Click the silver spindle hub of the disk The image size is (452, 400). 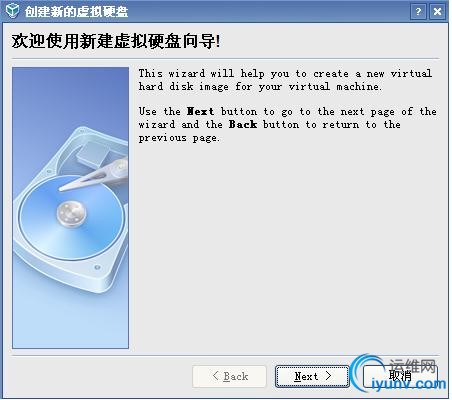71,213
